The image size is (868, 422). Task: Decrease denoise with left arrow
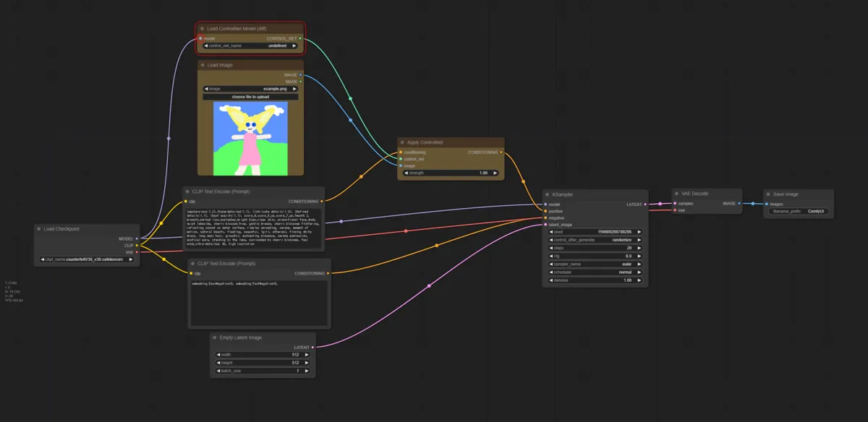coord(550,280)
